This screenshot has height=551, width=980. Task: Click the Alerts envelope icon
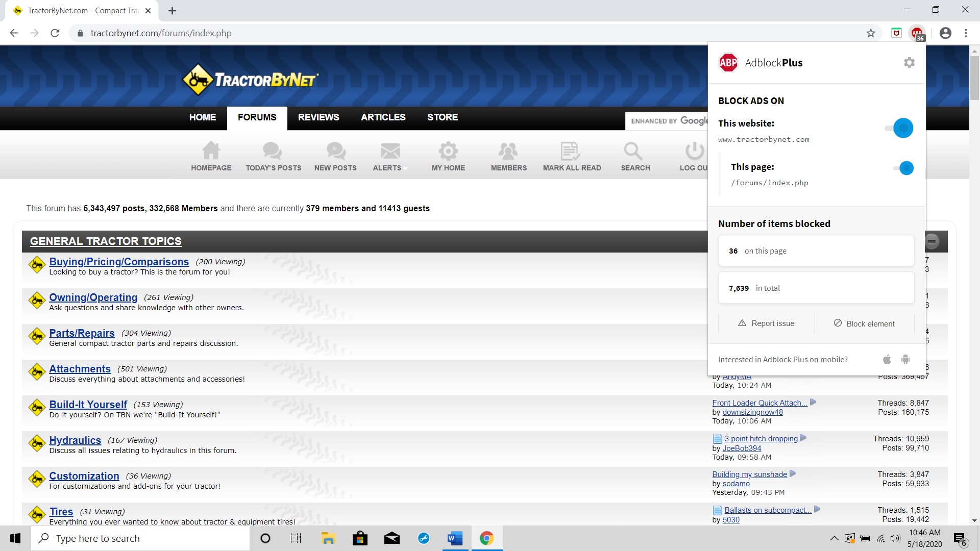point(390,152)
